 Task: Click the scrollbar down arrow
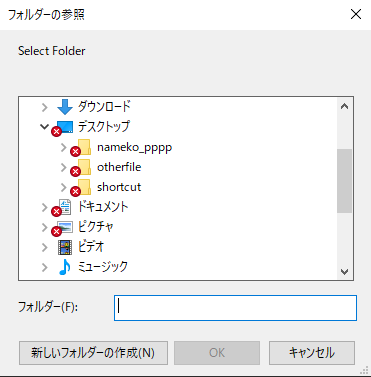coord(344,271)
